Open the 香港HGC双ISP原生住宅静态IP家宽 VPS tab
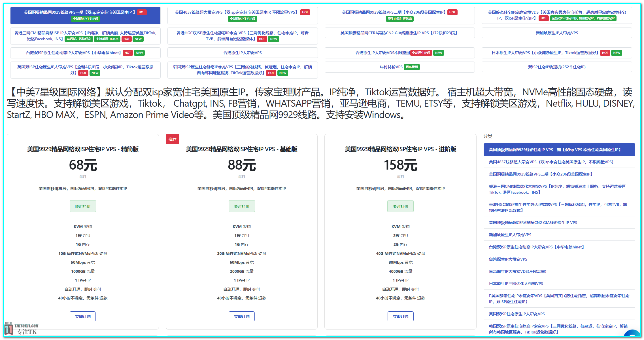Screen dimensions: 644x340 [243, 36]
